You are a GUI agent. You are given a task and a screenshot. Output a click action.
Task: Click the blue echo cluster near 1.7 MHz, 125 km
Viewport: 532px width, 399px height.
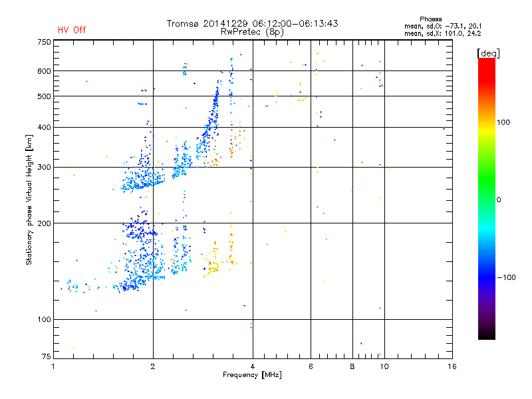click(130, 285)
